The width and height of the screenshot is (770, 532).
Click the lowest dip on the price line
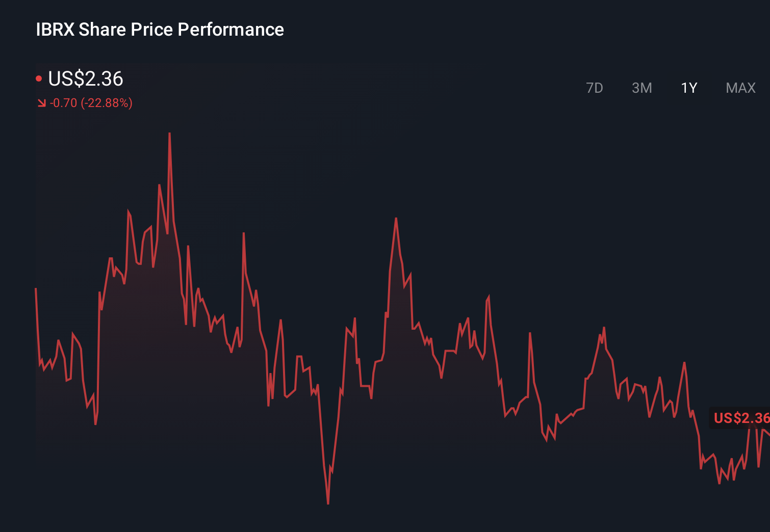[x=327, y=502]
